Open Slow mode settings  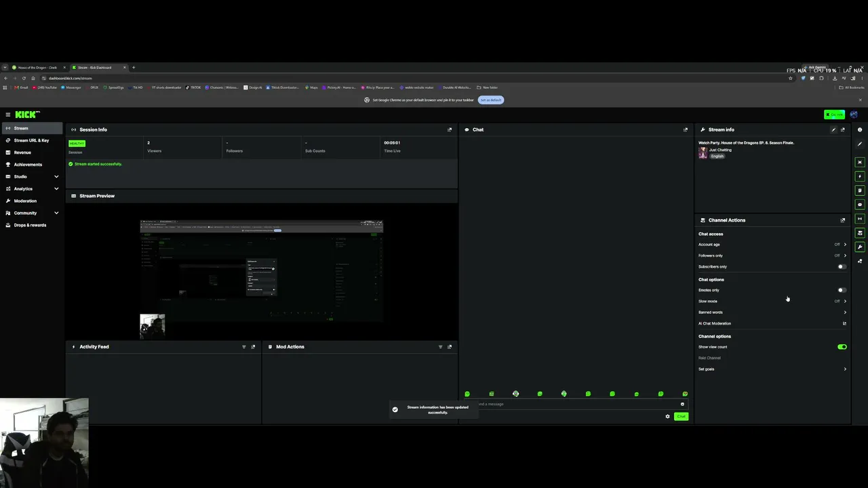point(772,301)
